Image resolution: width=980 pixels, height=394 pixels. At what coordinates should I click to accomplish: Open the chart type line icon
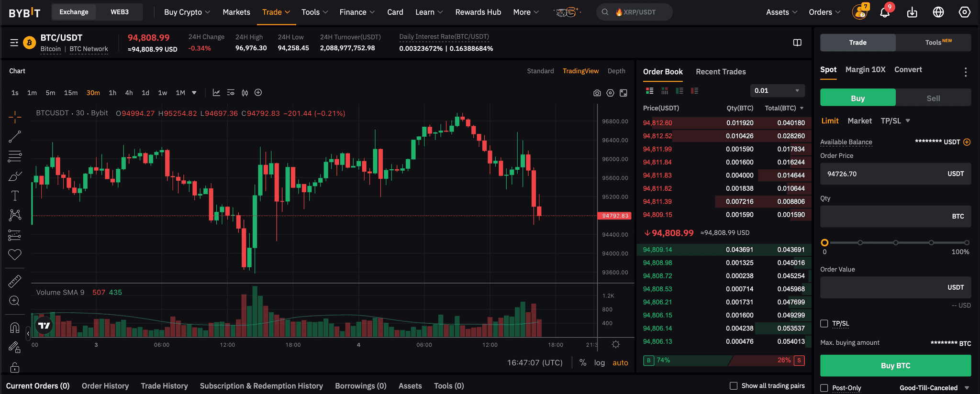click(216, 93)
